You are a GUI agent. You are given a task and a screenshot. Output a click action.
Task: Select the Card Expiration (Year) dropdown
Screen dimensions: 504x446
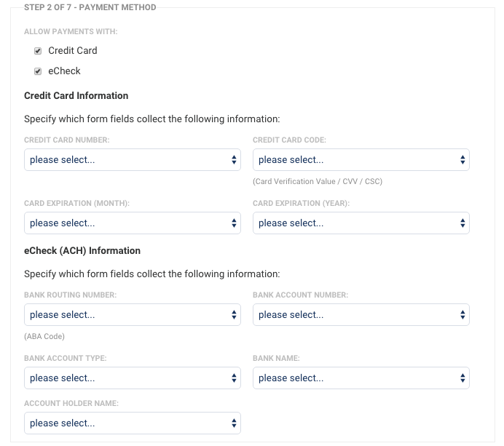point(361,223)
